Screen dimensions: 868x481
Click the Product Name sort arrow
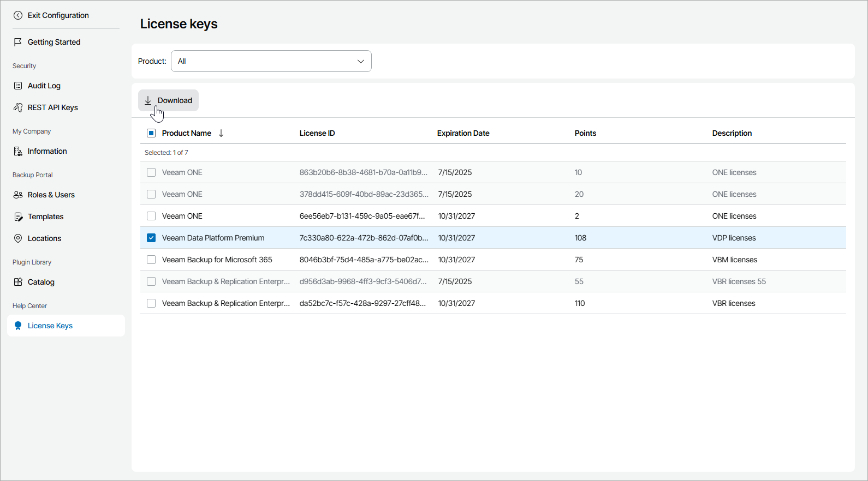coord(221,133)
